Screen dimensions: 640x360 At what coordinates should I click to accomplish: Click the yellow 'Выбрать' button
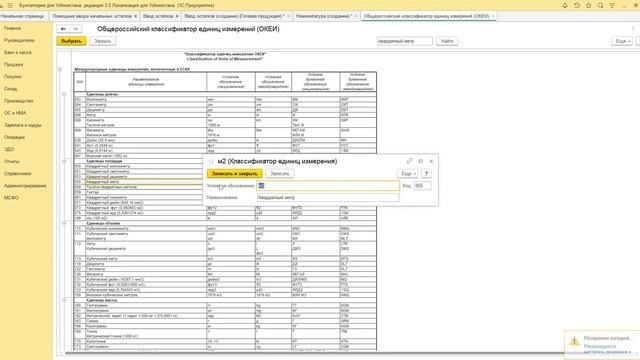click(71, 41)
